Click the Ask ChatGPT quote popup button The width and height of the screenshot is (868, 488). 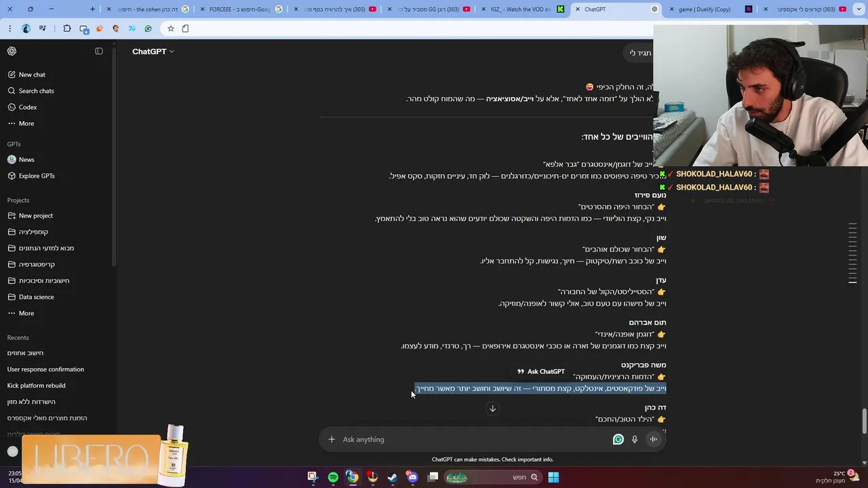[541, 371]
